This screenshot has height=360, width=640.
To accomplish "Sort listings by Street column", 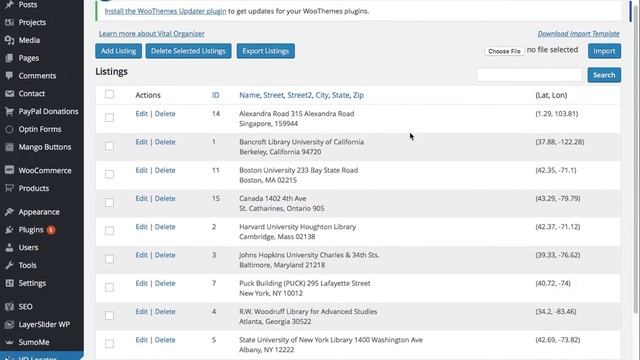I will click(x=273, y=95).
